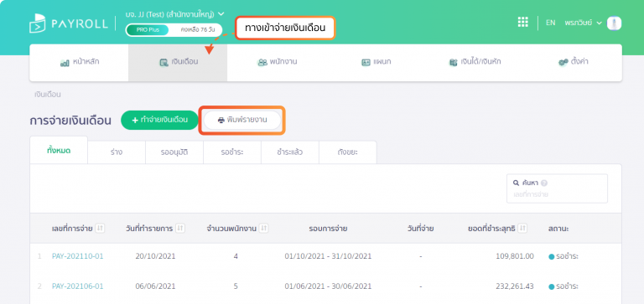The height and width of the screenshot is (304, 644).
Task: Open the apps grid icon
Action: [523, 22]
